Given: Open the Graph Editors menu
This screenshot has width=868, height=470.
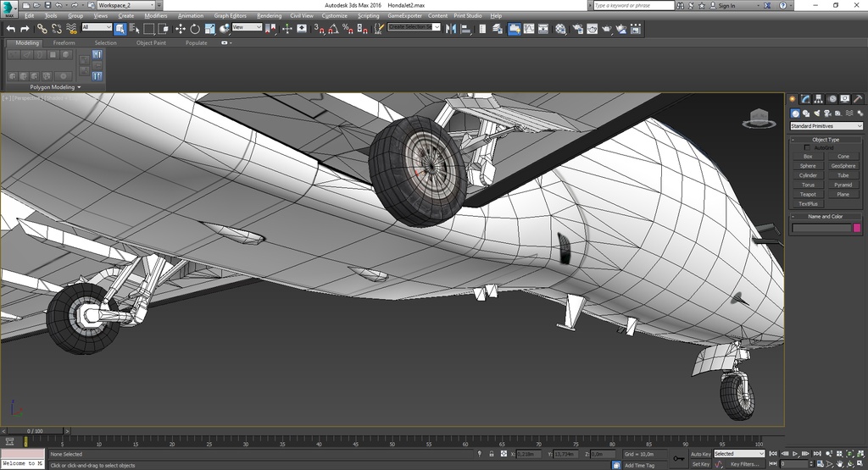Looking at the screenshot, I should (231, 16).
